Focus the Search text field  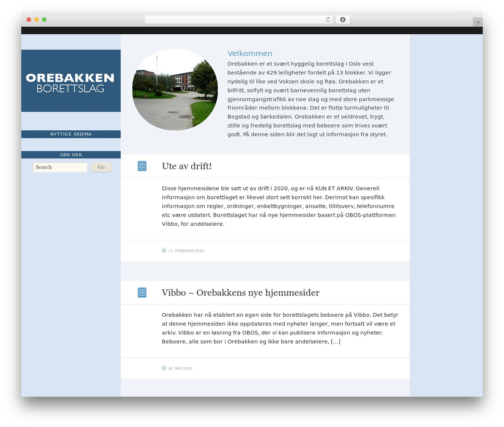click(60, 167)
